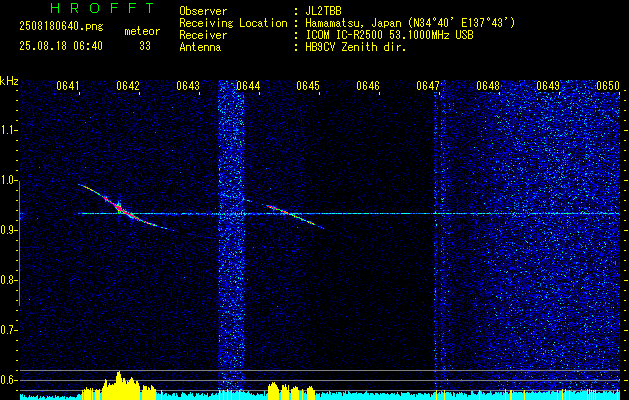Click the green 'meteor' label
Screen dimensions: 629x400
click(x=142, y=31)
